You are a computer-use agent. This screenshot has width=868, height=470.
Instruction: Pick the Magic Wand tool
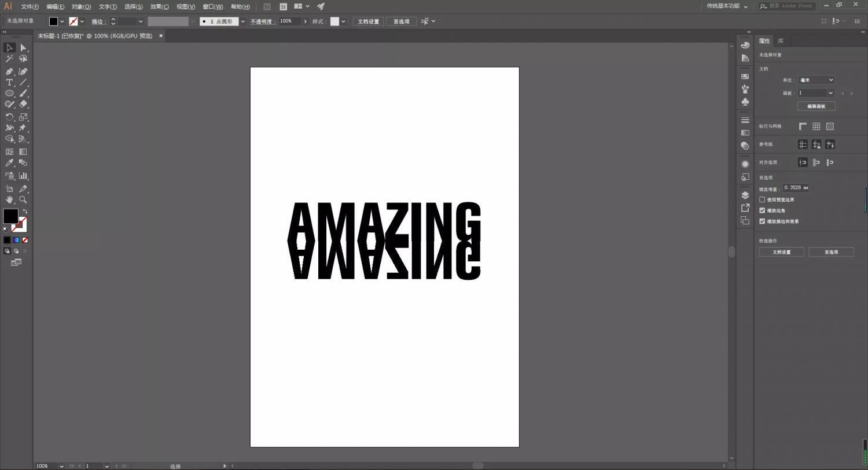pos(9,59)
